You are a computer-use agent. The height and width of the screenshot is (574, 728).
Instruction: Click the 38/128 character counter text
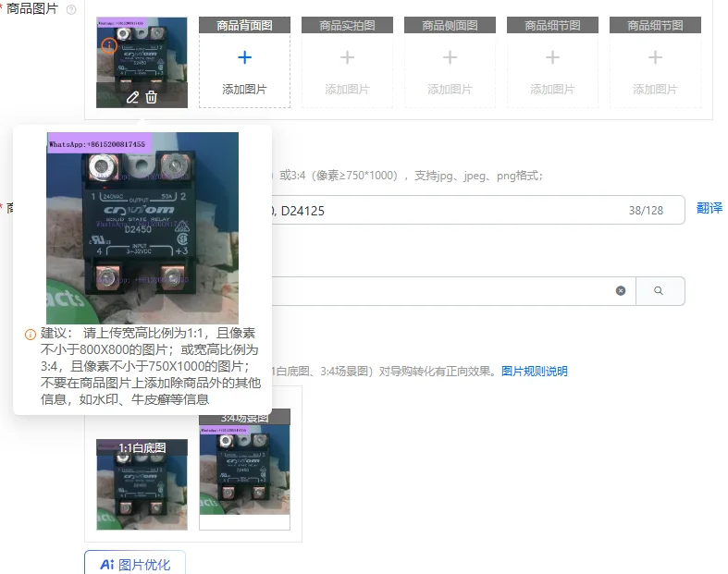[x=646, y=211]
